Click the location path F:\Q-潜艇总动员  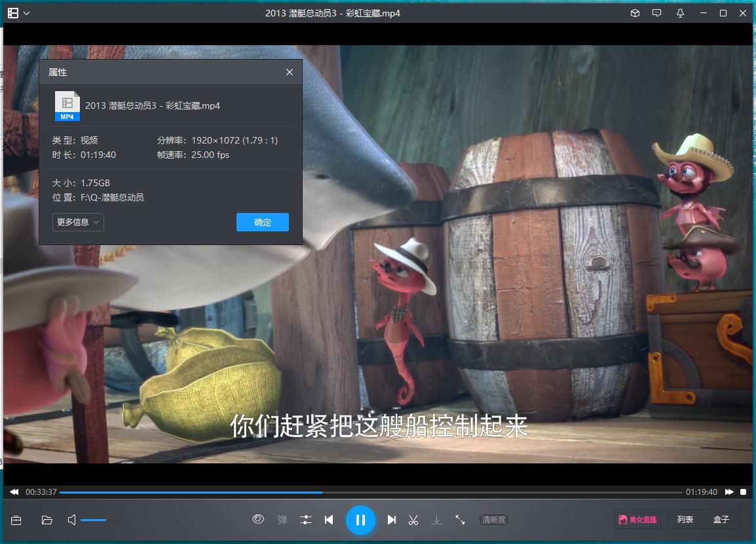click(112, 197)
